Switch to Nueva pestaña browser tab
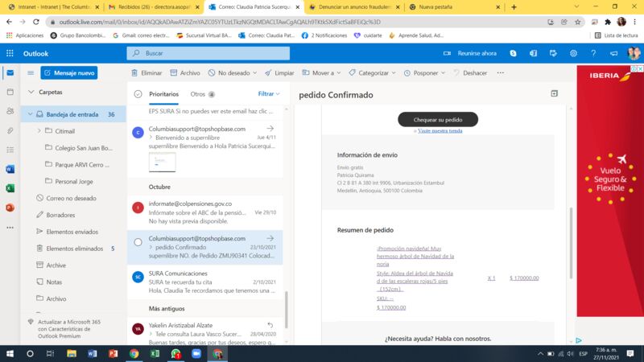This screenshot has height=362, width=644. pos(454,7)
